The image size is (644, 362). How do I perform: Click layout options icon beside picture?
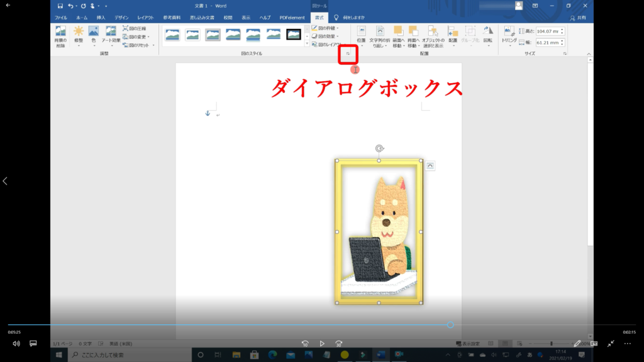coord(430,165)
